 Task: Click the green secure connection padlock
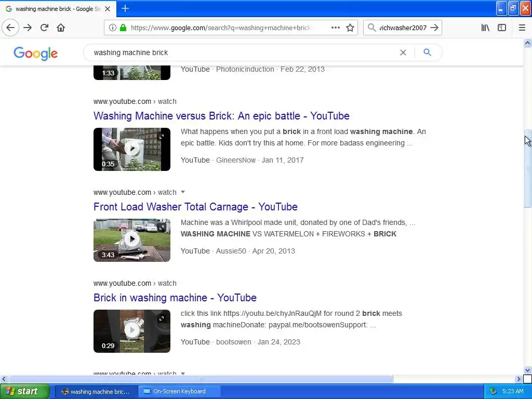point(123,28)
